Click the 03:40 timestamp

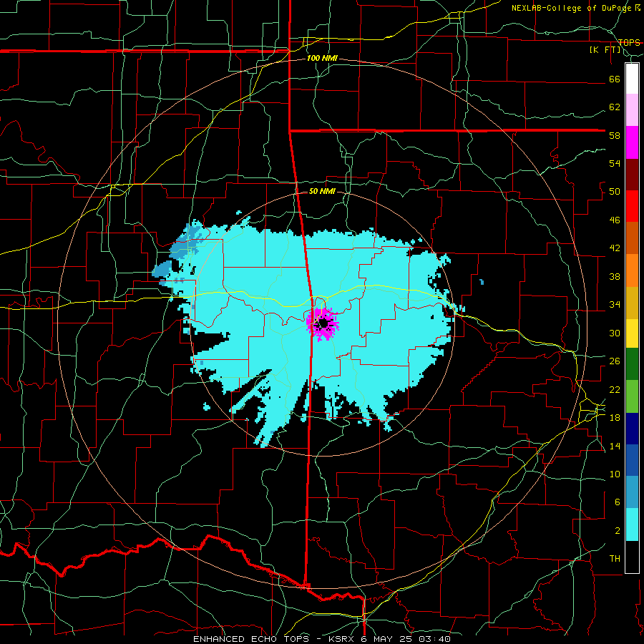435,639
